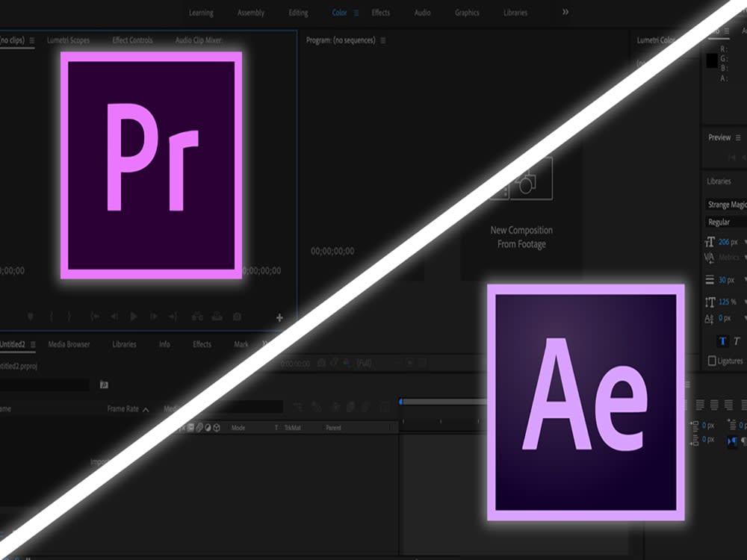
Task: Click the Mark Out bracket icon
Action: (x=69, y=316)
